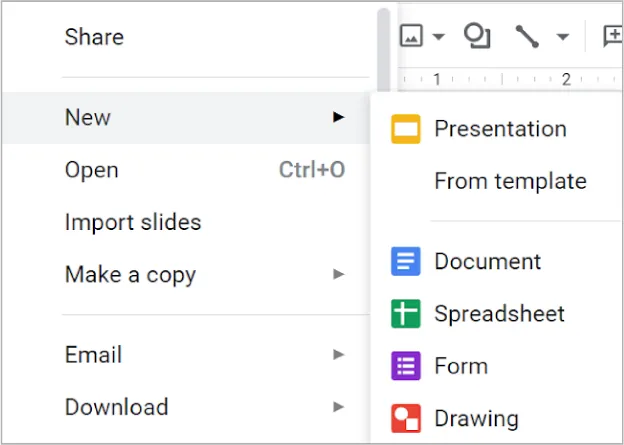Viewport: 624px width, 445px height.
Task: Click the add comment icon
Action: click(612, 37)
